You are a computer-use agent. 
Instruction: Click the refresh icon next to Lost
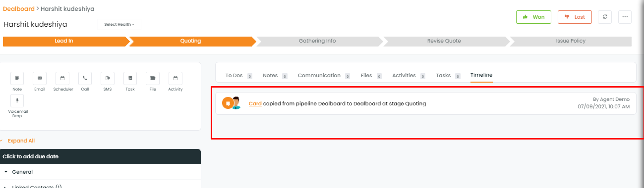tap(605, 17)
